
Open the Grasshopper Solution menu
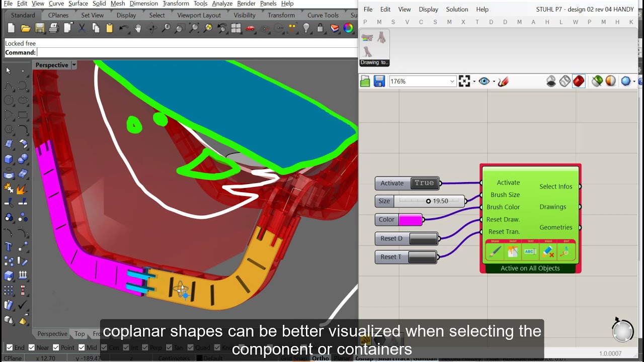[457, 9]
